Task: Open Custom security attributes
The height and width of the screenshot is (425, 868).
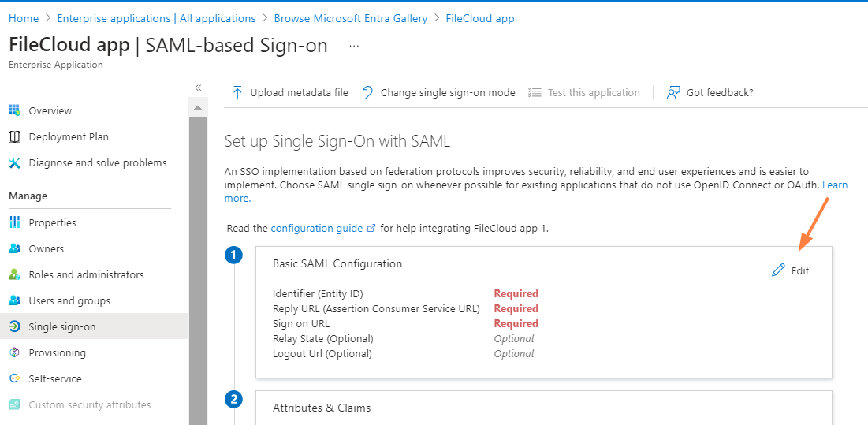Action: pyautogui.click(x=89, y=404)
